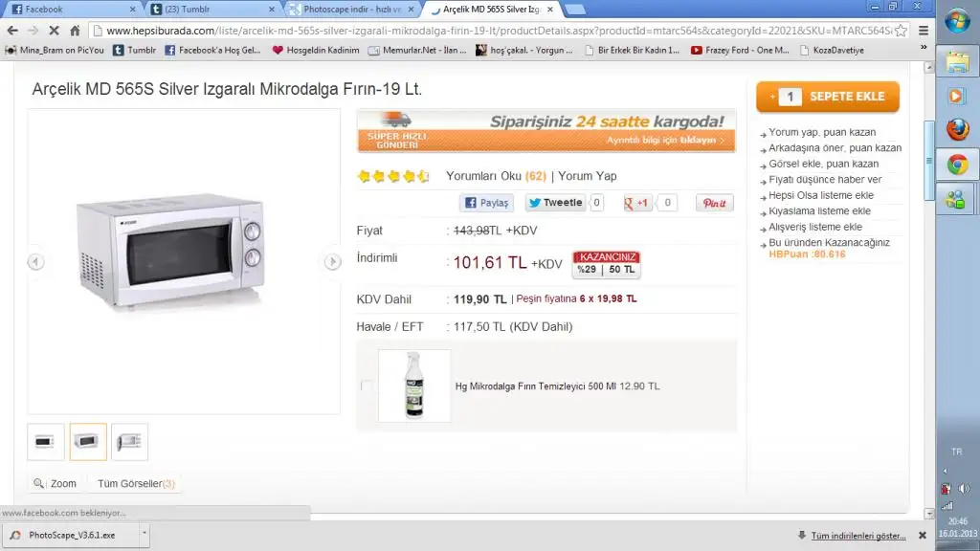Bookmark this page with the star
This screenshot has width=980, height=551.
click(x=901, y=31)
